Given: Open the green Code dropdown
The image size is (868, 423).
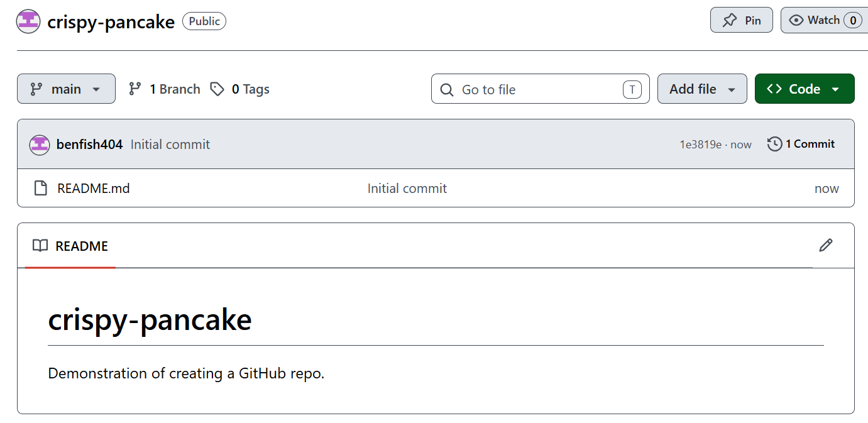Looking at the screenshot, I should pos(805,89).
